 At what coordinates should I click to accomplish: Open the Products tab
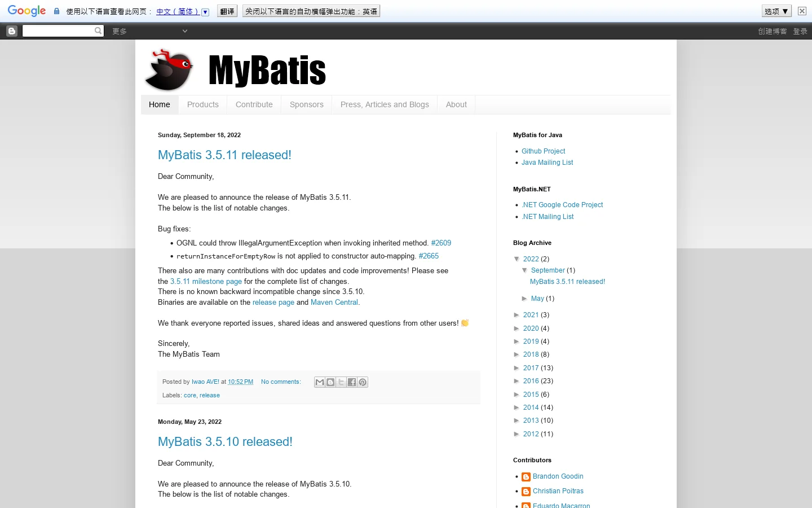click(x=203, y=104)
